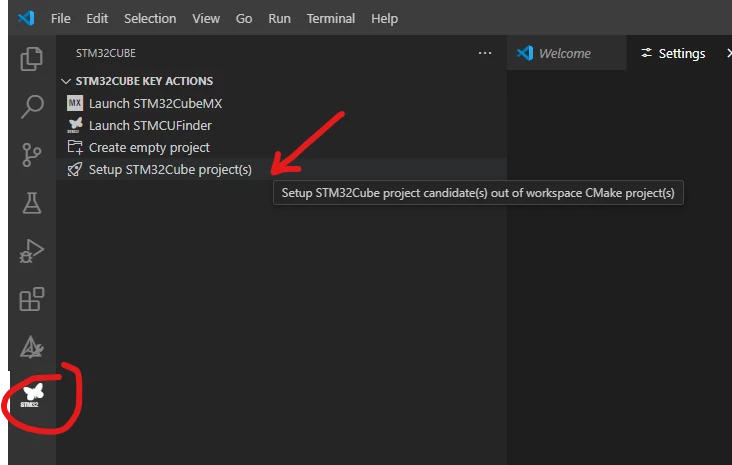
Task: Open the Go menu
Action: pyautogui.click(x=244, y=18)
